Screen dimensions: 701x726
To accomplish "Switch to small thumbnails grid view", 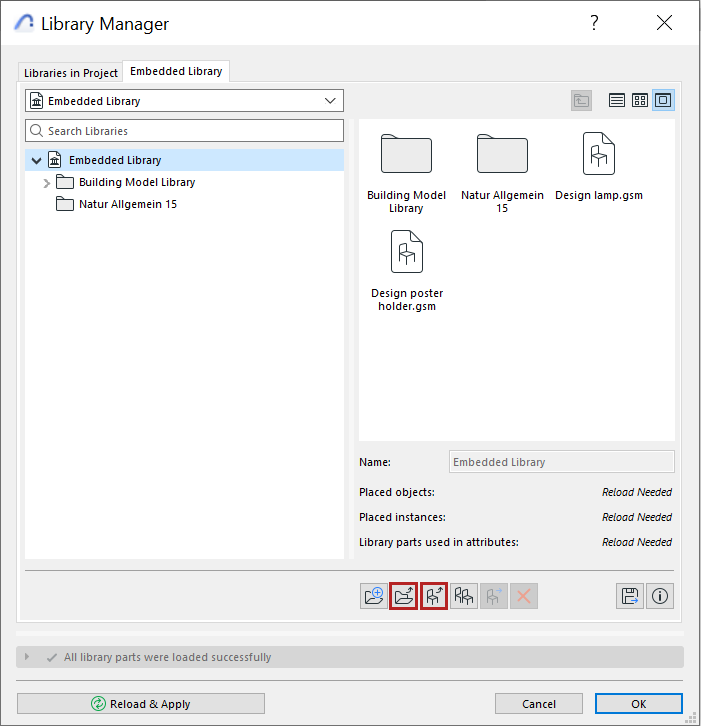I will point(640,100).
